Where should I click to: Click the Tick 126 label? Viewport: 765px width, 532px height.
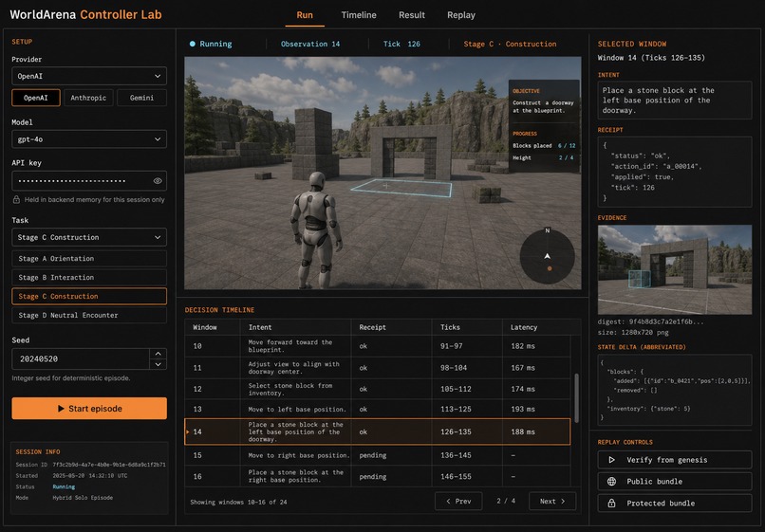point(401,44)
